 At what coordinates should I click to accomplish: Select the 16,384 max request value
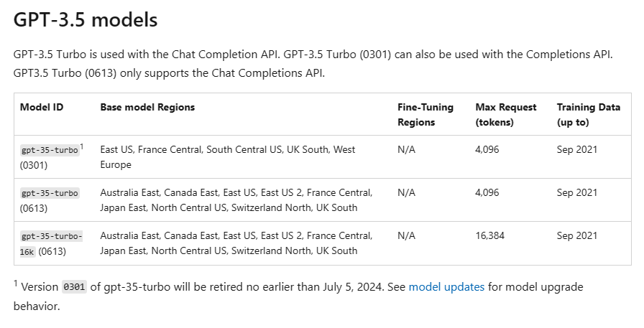[x=489, y=235]
